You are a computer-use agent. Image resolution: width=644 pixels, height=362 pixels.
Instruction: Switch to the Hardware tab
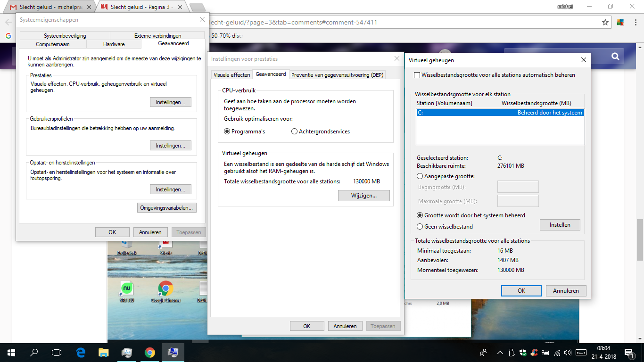(x=114, y=44)
